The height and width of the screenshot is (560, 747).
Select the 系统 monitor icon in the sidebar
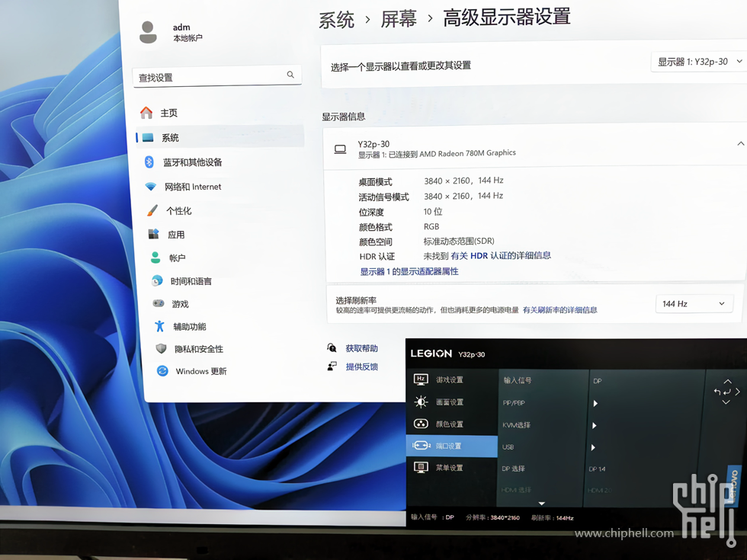coord(148,138)
